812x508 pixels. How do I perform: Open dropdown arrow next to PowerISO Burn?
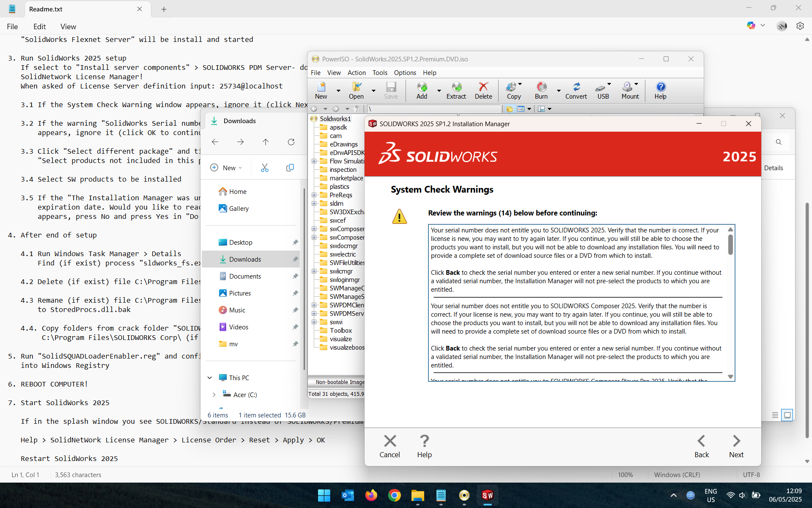[x=559, y=91]
